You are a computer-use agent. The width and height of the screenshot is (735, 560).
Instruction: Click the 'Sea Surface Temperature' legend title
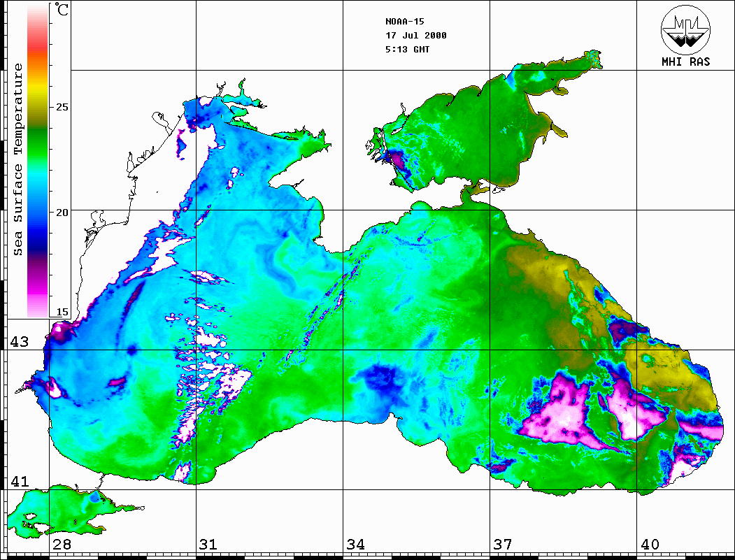point(17,159)
